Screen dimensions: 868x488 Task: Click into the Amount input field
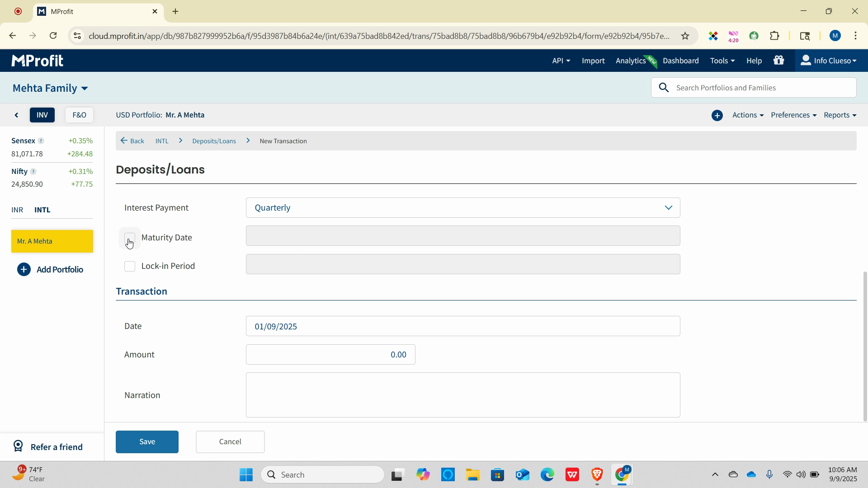click(x=330, y=355)
